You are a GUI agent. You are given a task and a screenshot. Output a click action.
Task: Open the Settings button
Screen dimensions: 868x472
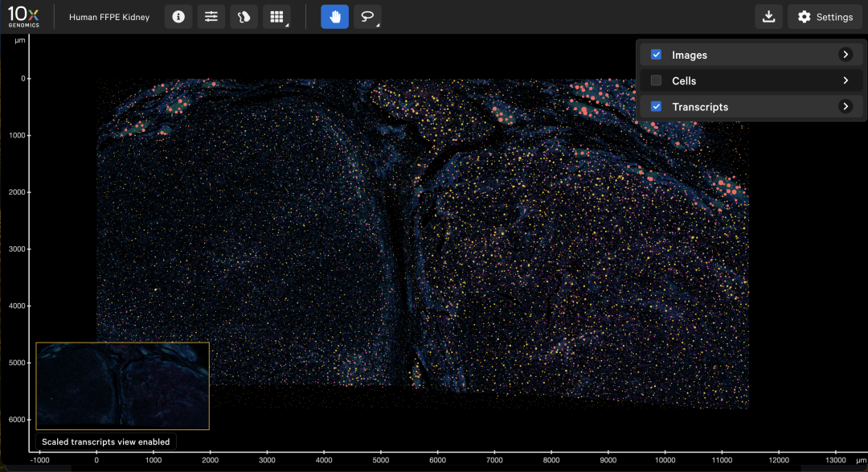tap(825, 17)
